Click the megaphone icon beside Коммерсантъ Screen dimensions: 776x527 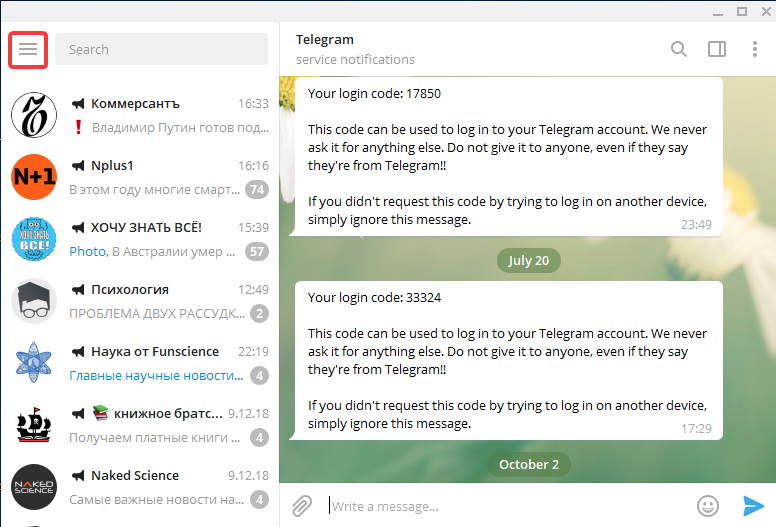[x=78, y=103]
